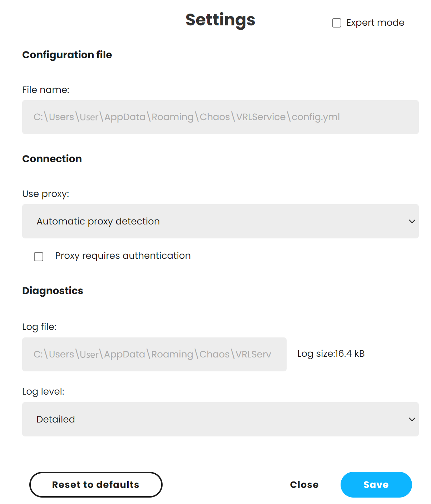This screenshot has width=431, height=504.
Task: Uncheck the Expert mode checkbox
Action: click(x=336, y=23)
